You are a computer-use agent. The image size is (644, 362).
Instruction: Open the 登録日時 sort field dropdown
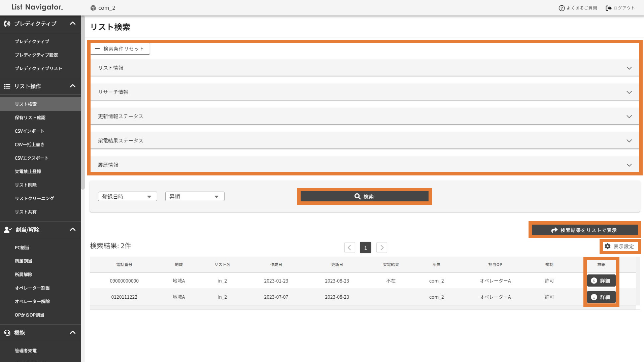[x=127, y=197]
